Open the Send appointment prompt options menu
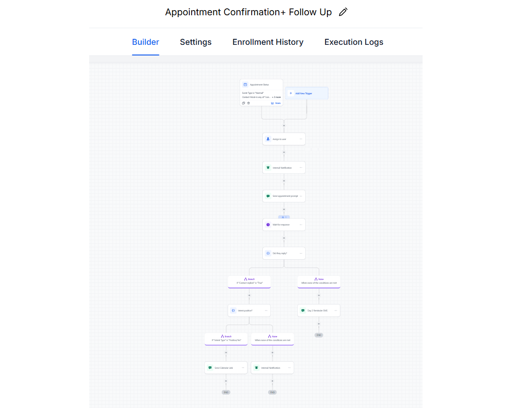Image resolution: width=532 pixels, height=408 pixels. tap(301, 196)
